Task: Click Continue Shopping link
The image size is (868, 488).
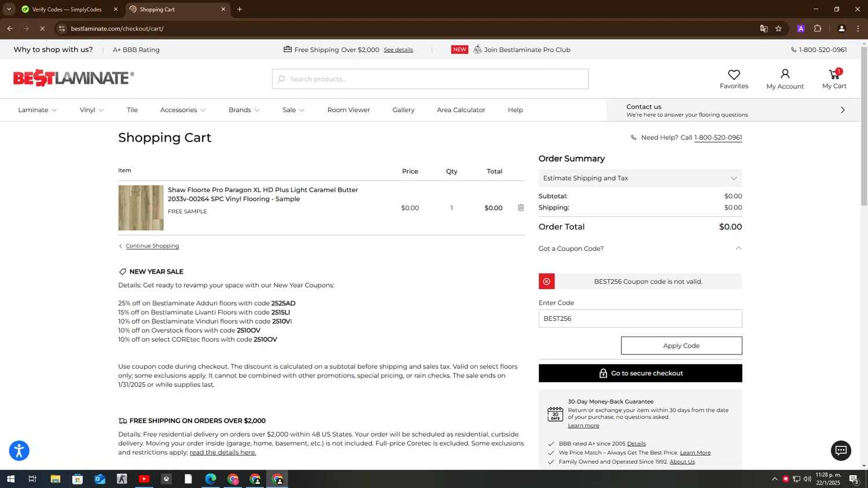Action: pyautogui.click(x=152, y=246)
